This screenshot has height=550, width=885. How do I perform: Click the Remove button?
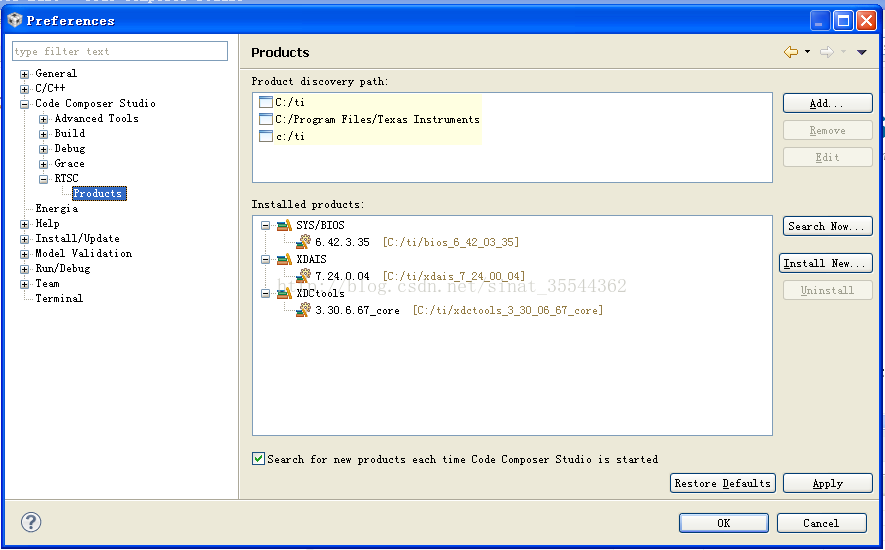827,130
